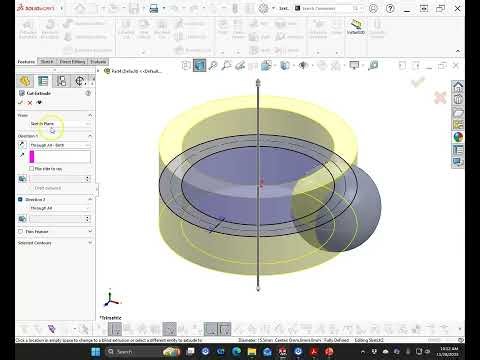This screenshot has height=360, width=480.
Task: Collapse the Direction 1 section chevron
Action: pyautogui.click(x=90, y=136)
